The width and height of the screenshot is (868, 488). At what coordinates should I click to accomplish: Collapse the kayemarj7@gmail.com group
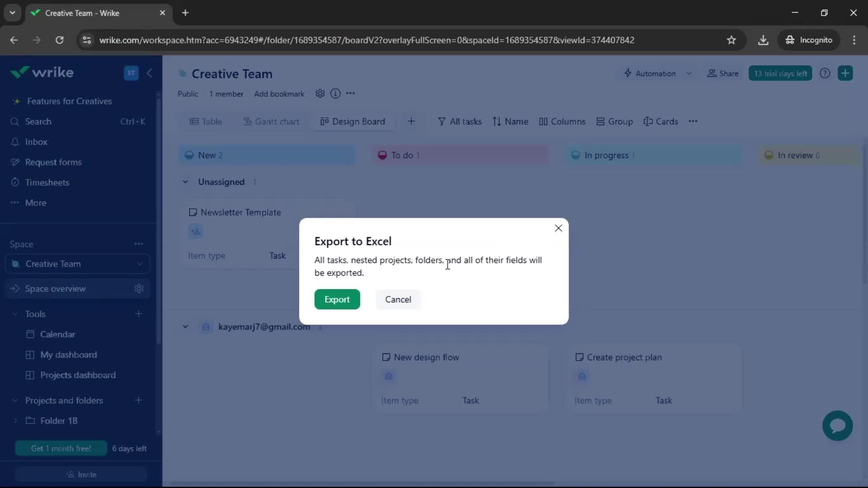[185, 327]
